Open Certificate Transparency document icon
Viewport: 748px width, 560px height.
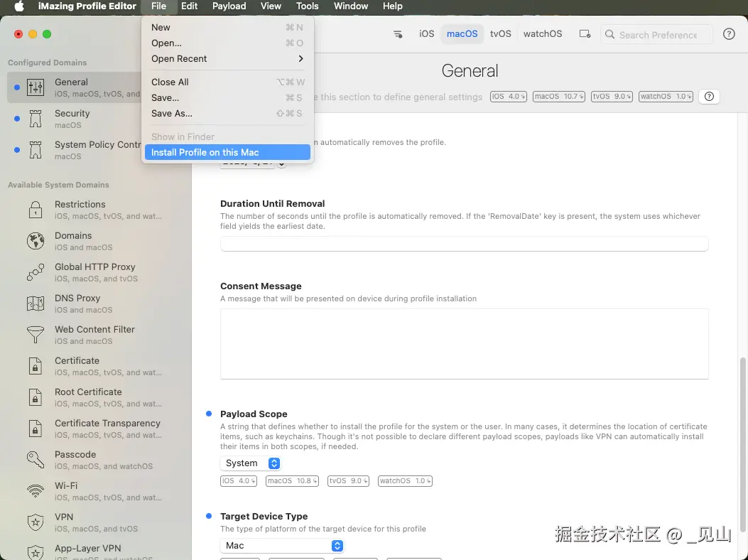click(x=36, y=429)
